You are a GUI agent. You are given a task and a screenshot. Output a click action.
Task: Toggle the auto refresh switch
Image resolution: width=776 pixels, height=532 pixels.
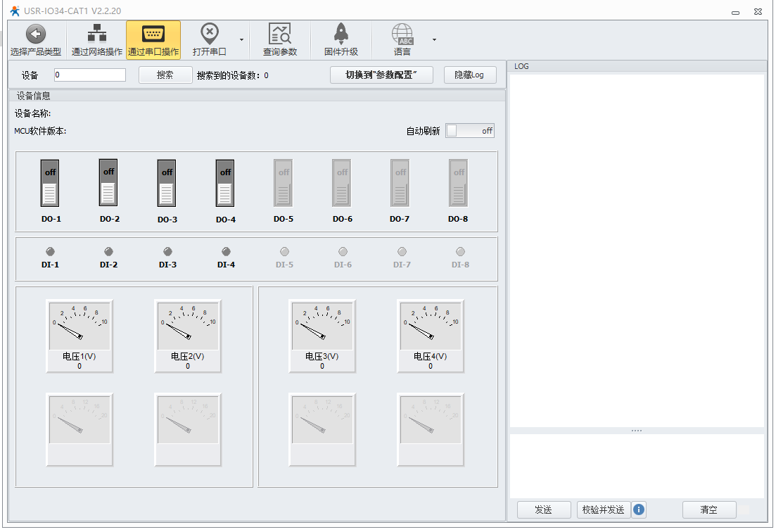tap(470, 131)
